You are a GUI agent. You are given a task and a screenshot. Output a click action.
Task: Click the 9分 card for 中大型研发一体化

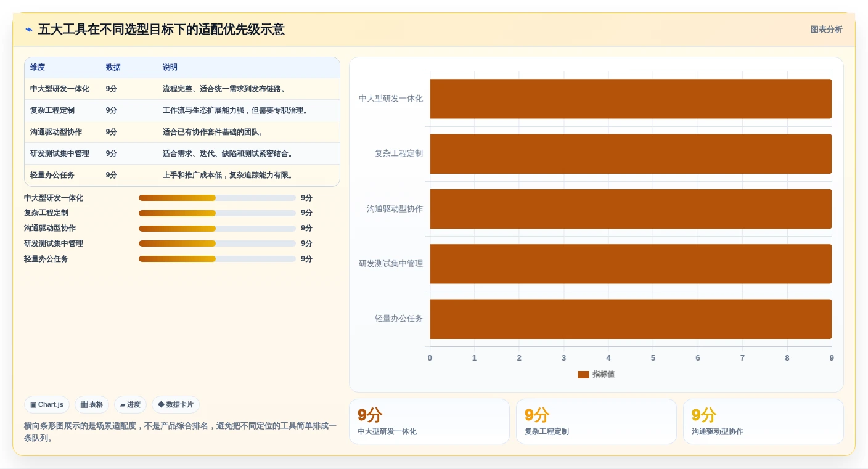pyautogui.click(x=429, y=422)
